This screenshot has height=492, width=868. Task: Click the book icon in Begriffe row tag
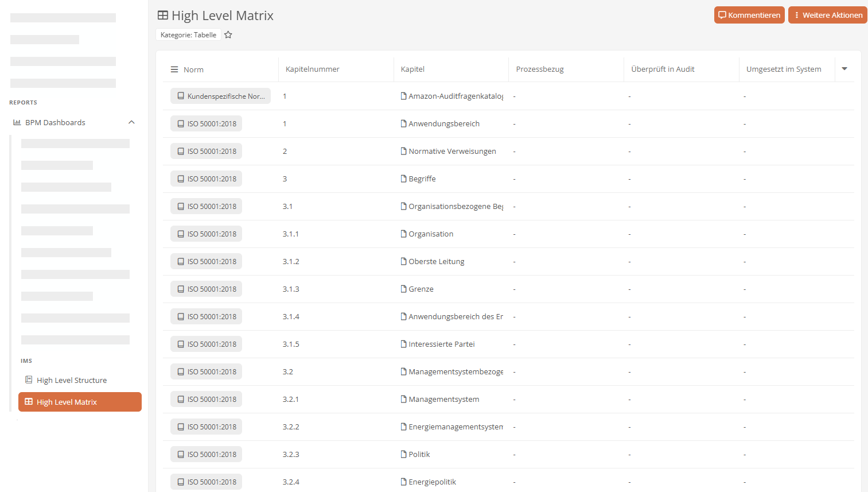(x=181, y=179)
